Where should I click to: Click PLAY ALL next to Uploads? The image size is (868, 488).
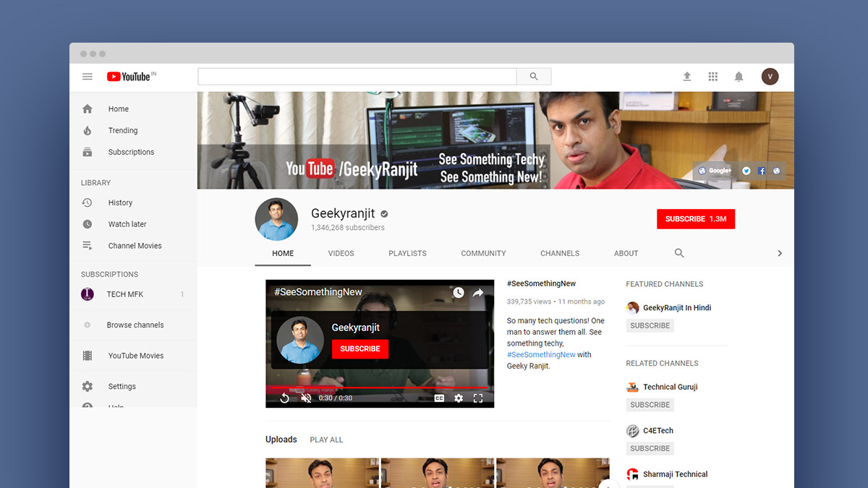[326, 440]
